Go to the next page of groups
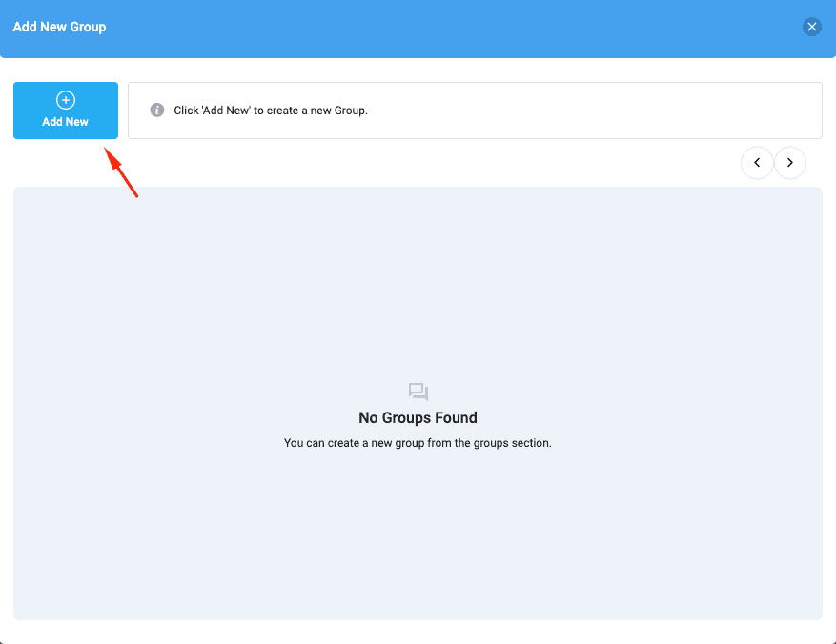836x644 pixels. point(789,163)
